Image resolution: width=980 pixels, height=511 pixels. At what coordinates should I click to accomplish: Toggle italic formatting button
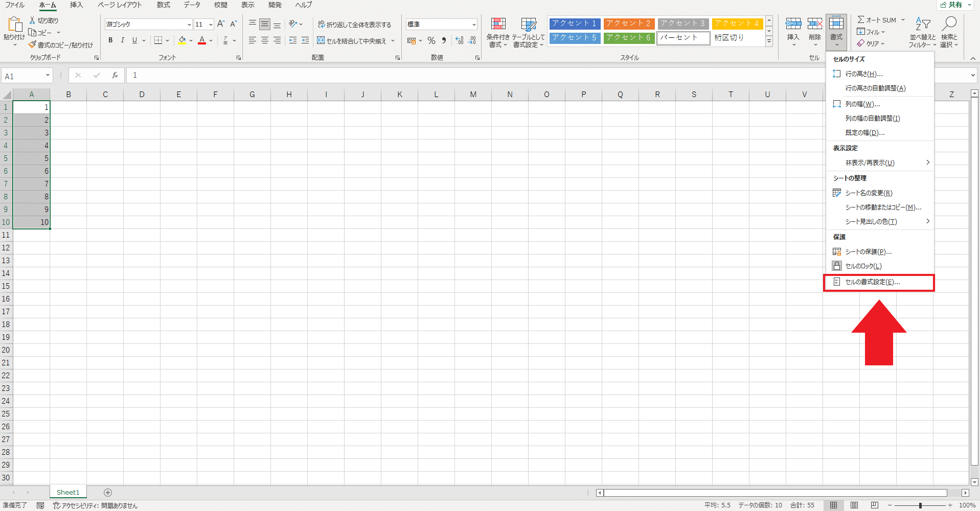[123, 40]
